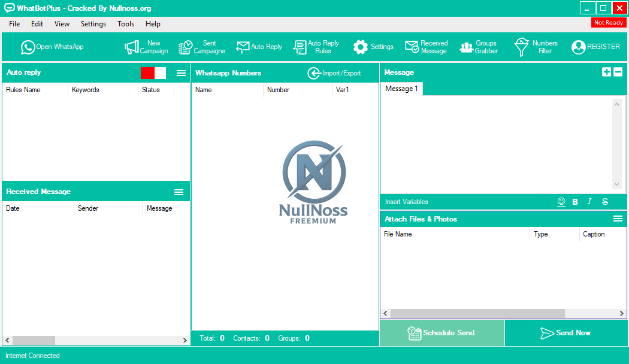Expand the Attach Files & Photos menu
This screenshot has height=364, width=629.
(618, 219)
